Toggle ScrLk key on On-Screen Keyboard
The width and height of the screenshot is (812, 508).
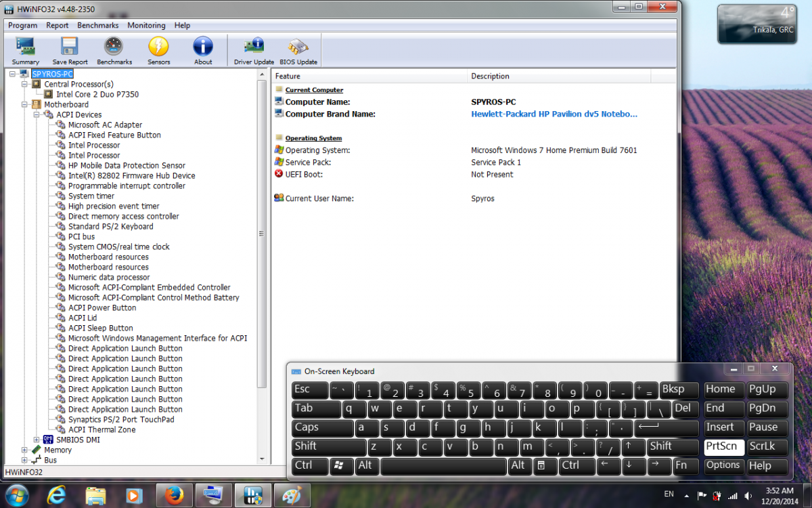[x=767, y=446]
